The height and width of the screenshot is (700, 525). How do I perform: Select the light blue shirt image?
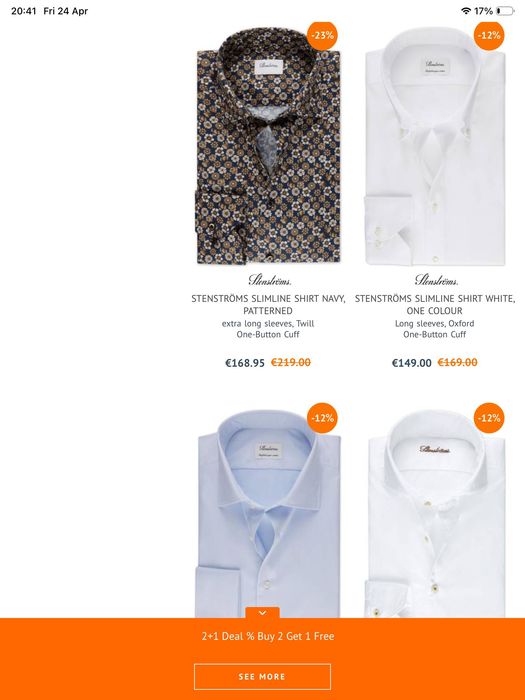coord(268,513)
